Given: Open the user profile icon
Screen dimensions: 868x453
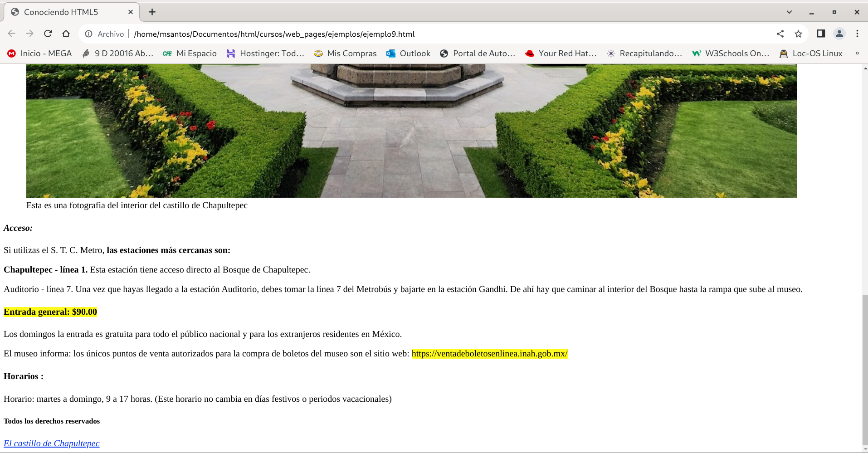Looking at the screenshot, I should tap(839, 34).
